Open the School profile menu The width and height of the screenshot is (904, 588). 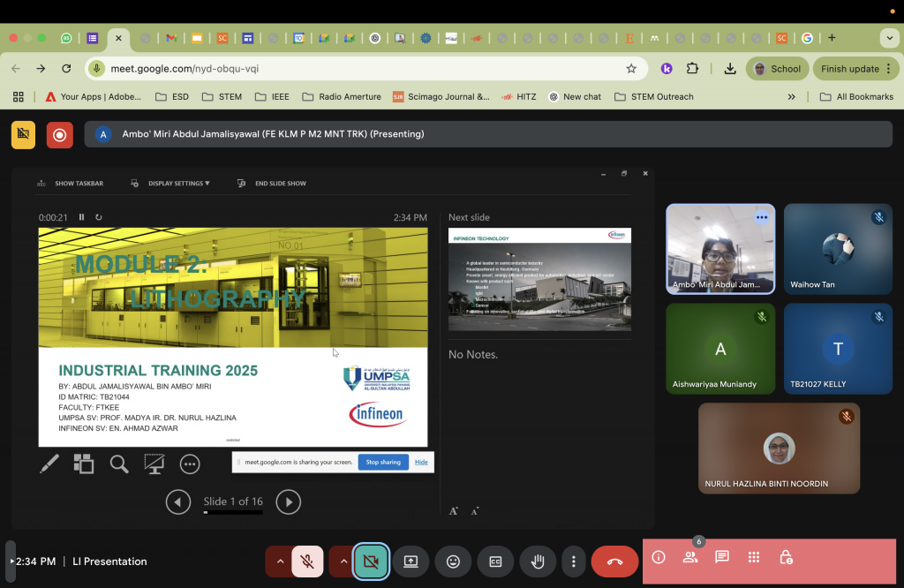pyautogui.click(x=777, y=69)
